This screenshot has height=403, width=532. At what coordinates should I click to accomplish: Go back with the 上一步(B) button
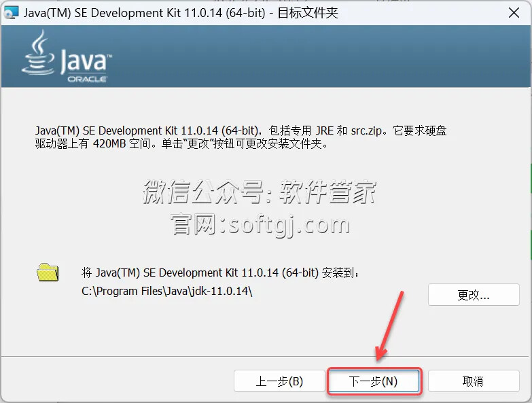[279, 381]
